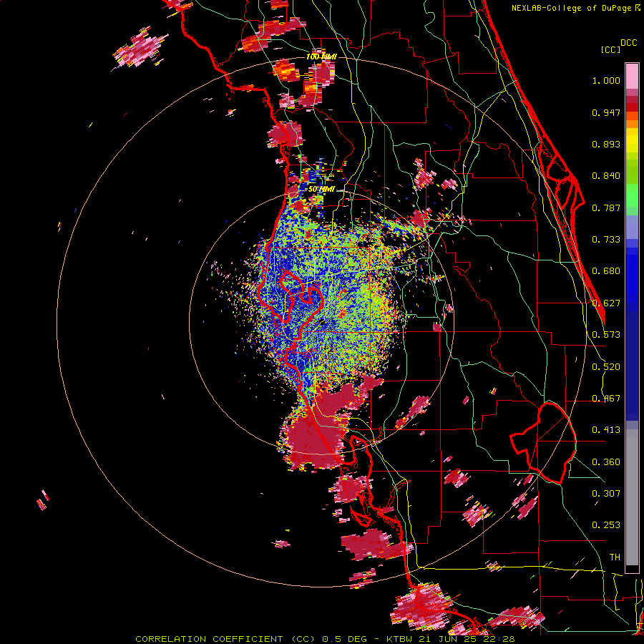Pick the gray band of the color scale
The width and height of the screenshot is (644, 644).
click(632, 497)
